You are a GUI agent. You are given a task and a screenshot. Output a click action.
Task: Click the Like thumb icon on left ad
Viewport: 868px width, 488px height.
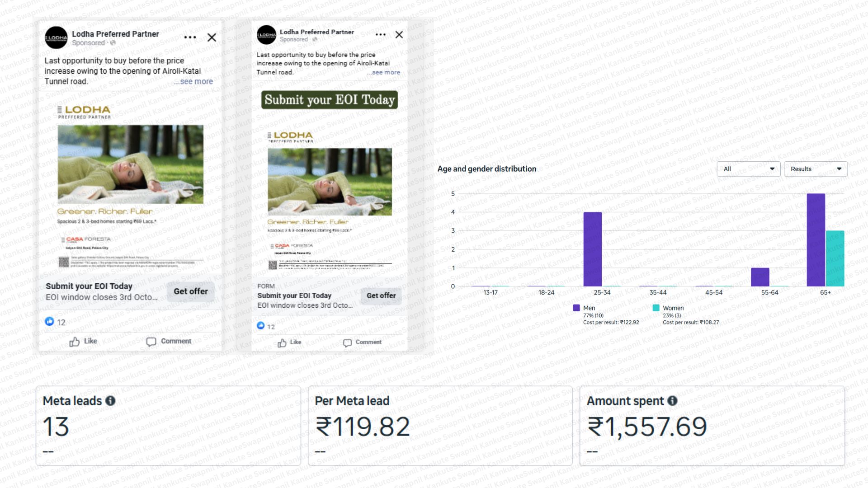[x=75, y=342]
